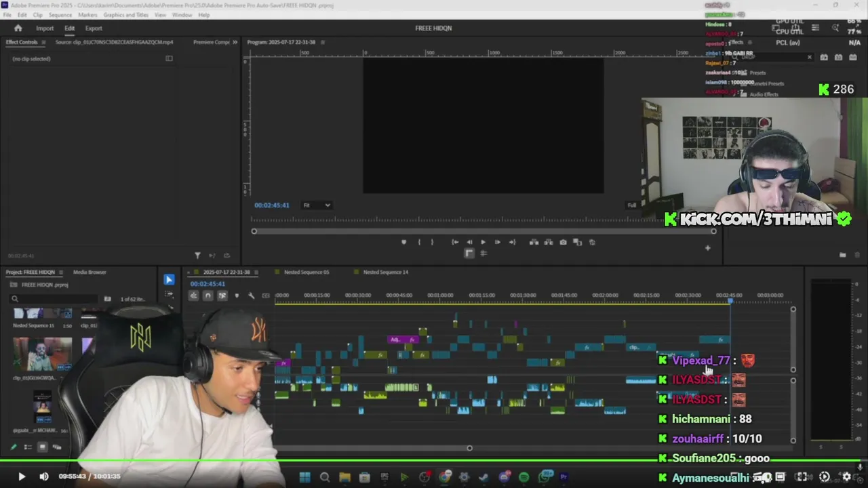Toggle insert sequences as nests option

193,296
